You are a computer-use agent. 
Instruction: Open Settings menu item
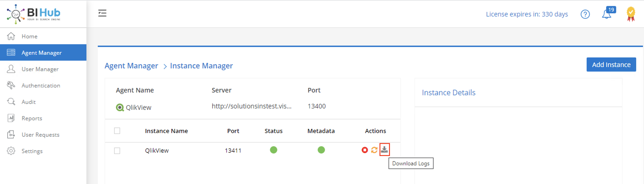point(43,151)
